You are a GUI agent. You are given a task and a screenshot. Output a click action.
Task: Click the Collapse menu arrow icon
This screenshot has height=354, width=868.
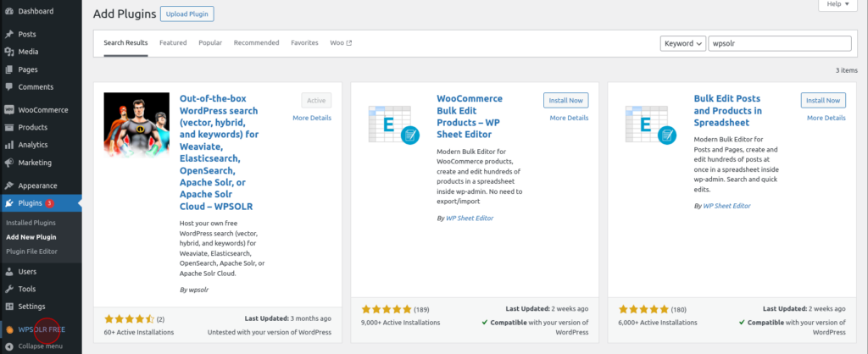point(8,347)
